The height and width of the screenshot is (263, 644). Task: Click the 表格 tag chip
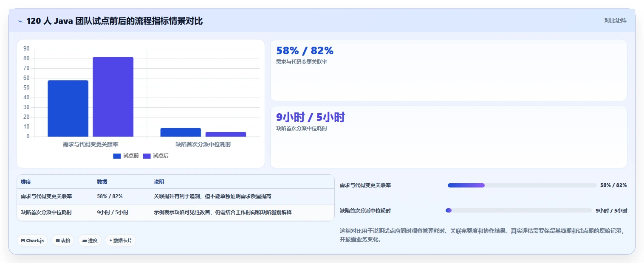click(x=63, y=241)
